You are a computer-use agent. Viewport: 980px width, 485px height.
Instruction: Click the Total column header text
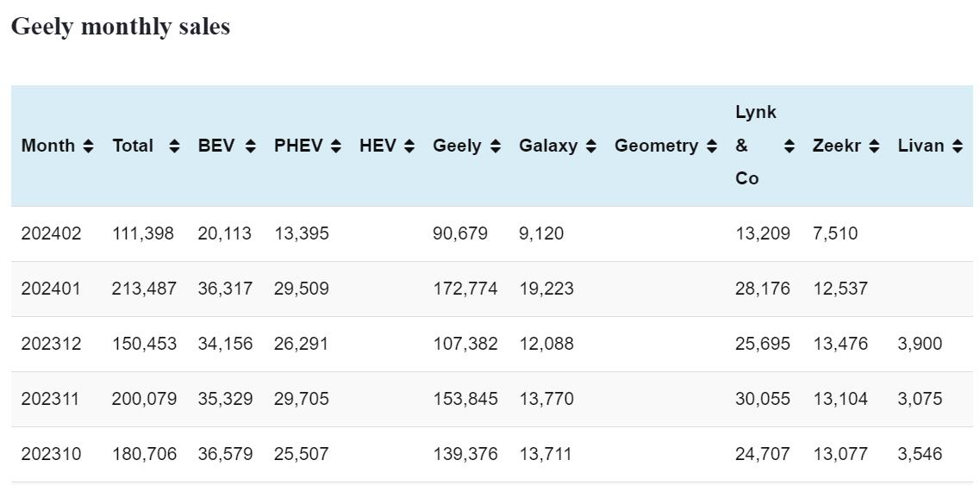click(x=133, y=146)
